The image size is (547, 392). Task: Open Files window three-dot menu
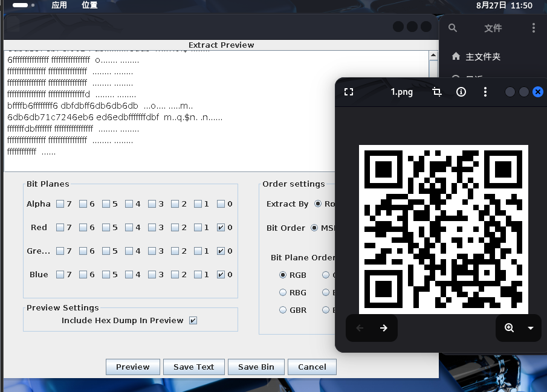tap(533, 28)
